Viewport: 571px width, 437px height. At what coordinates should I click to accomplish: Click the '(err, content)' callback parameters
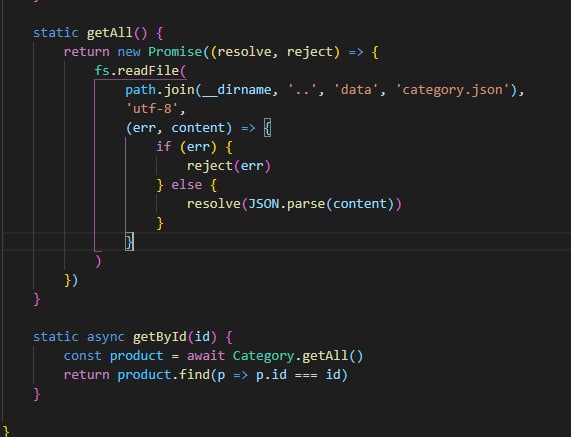[178, 128]
